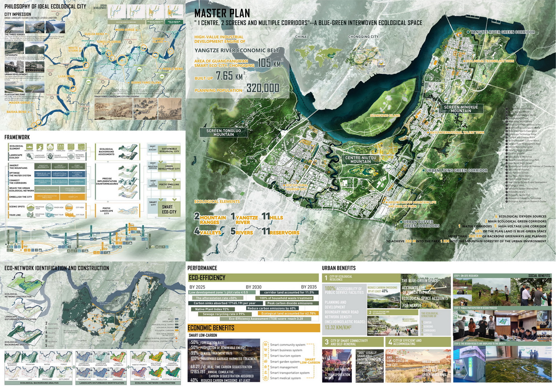556x392 pixels.
Task: Click the Centre-Niutou Mountain label box
Action: tap(360, 160)
